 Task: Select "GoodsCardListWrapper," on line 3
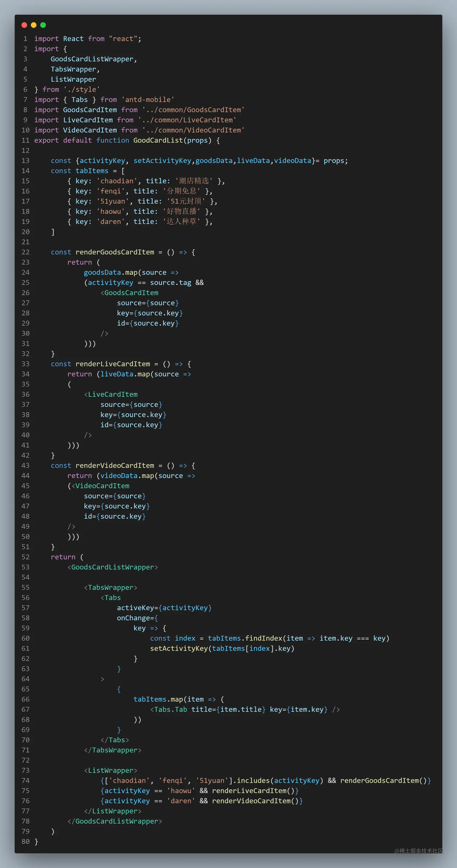coord(94,59)
